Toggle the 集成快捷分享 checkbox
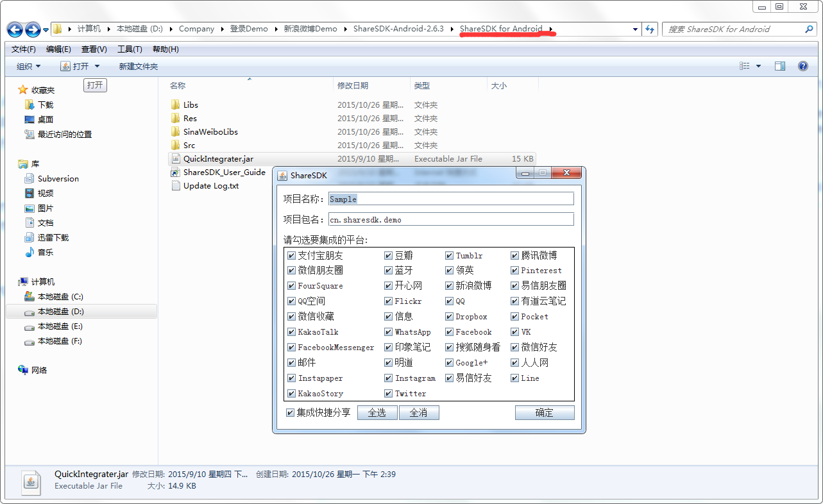823x504 pixels. (290, 412)
